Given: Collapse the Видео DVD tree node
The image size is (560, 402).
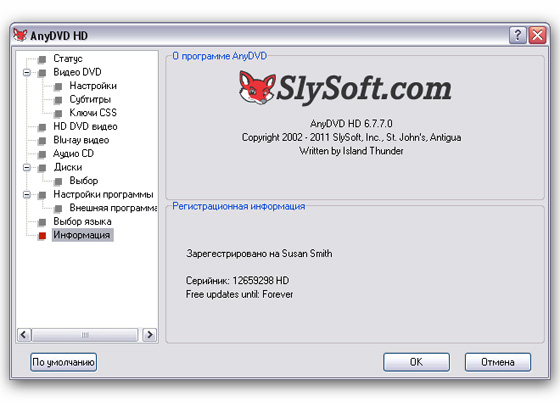Looking at the screenshot, I should tap(27, 72).
